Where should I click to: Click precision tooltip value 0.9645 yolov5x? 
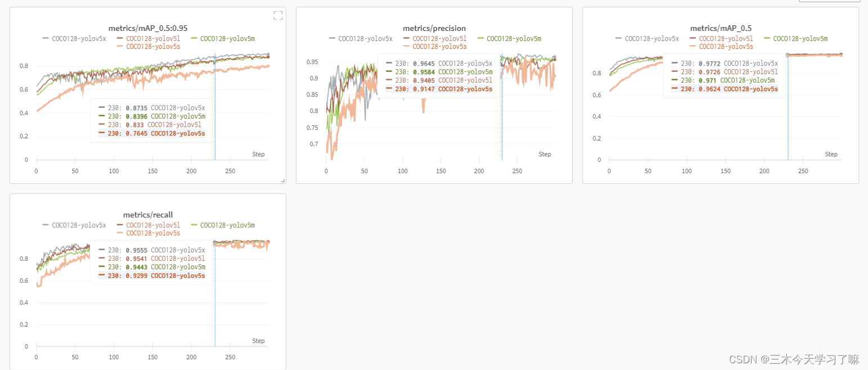[x=425, y=64]
